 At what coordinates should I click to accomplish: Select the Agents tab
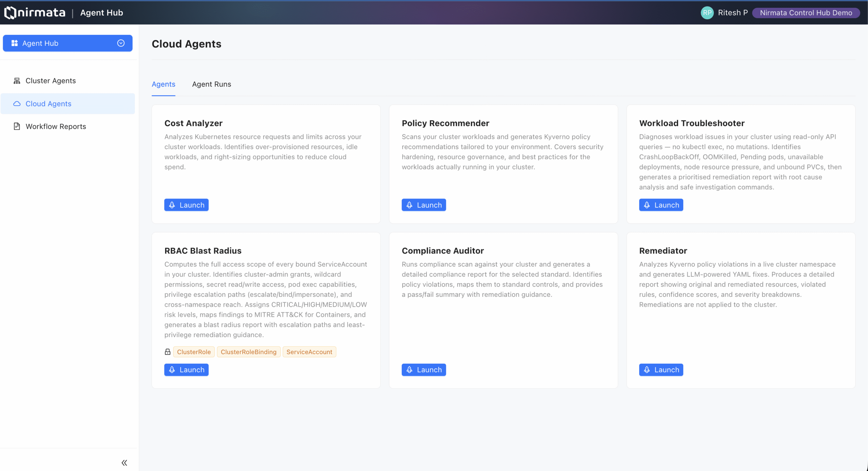point(163,84)
